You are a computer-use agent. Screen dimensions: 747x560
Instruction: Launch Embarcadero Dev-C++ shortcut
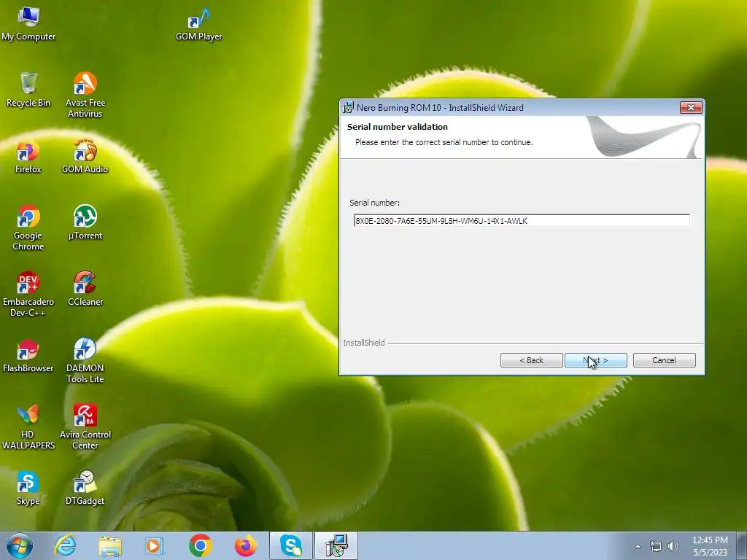(28, 294)
